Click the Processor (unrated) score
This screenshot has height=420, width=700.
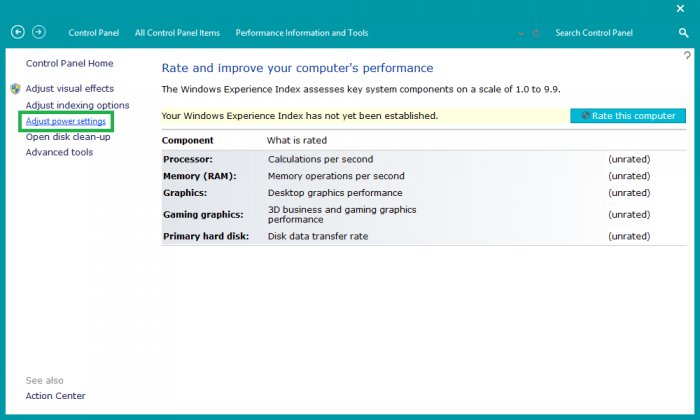(629, 159)
